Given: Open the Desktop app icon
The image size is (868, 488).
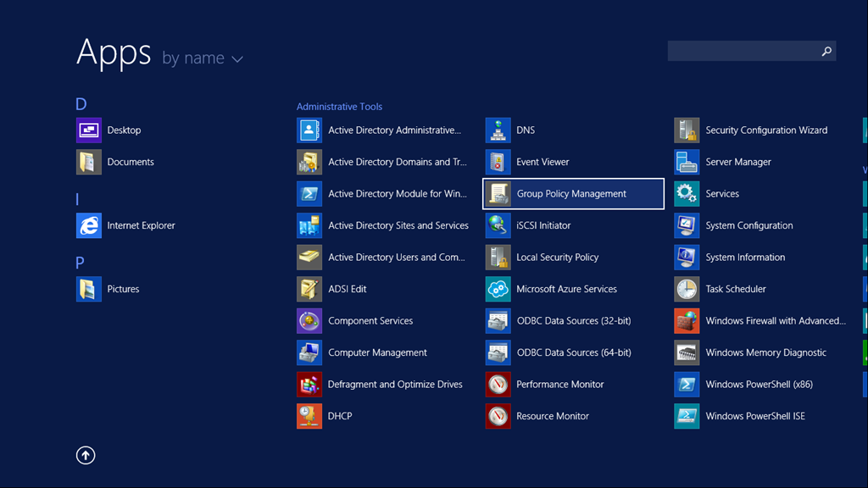Looking at the screenshot, I should 88,130.
